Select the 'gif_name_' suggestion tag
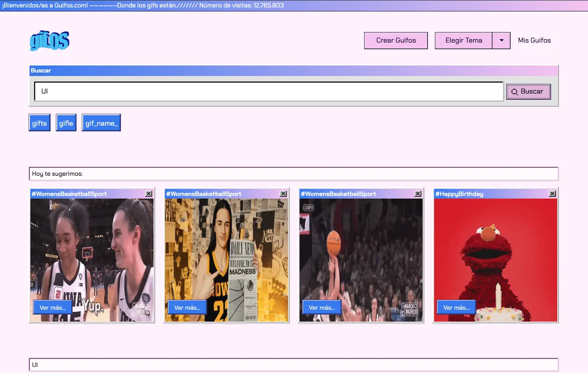The width and height of the screenshot is (588, 373). point(101,123)
